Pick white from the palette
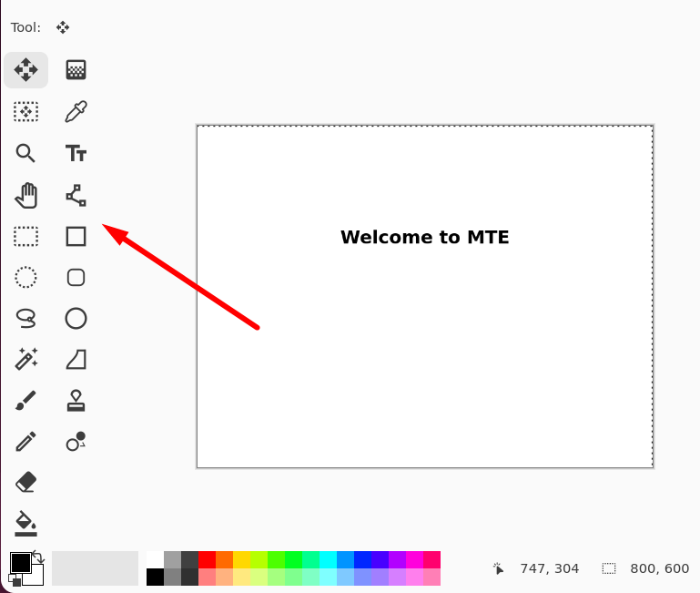 [155, 560]
